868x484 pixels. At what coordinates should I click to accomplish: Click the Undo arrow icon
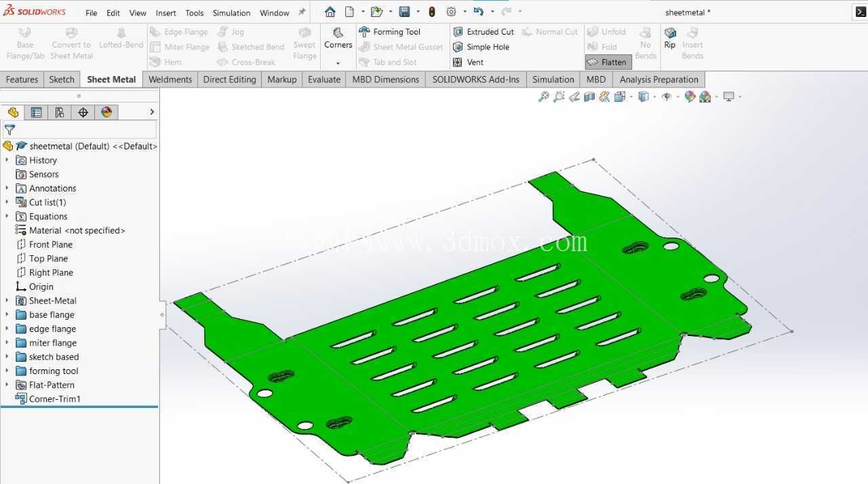(x=479, y=12)
